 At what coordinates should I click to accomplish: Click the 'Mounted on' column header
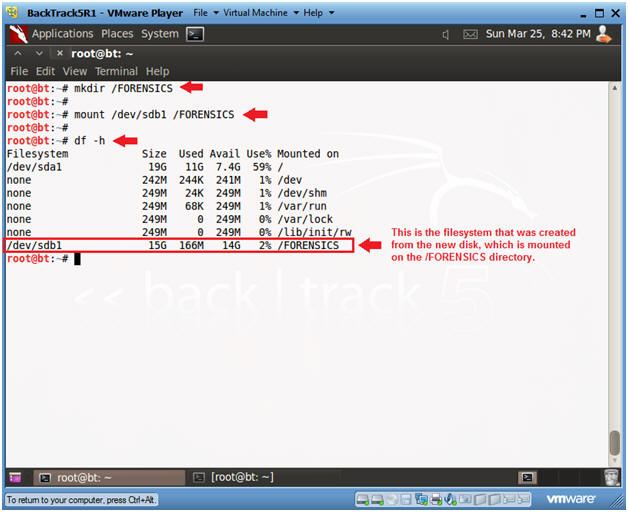coord(308,154)
